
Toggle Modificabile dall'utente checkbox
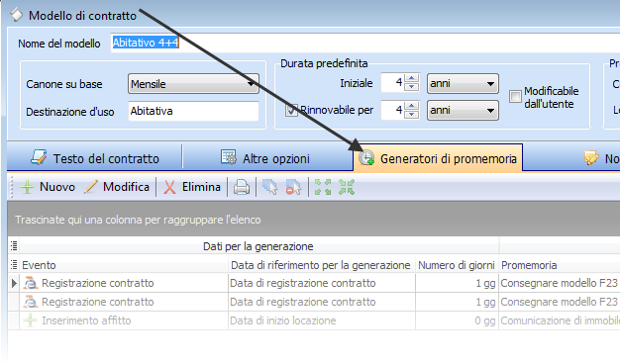tap(515, 96)
